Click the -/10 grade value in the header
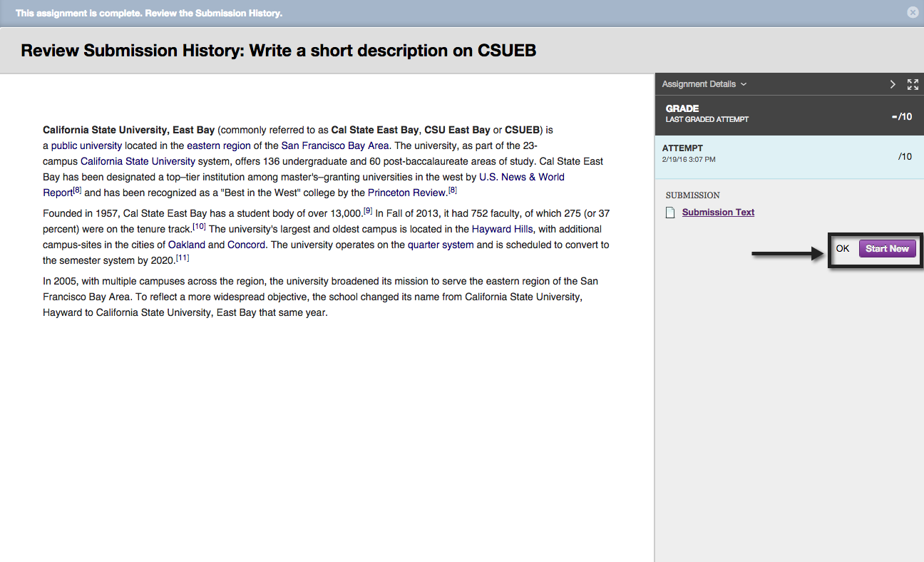 click(x=901, y=116)
